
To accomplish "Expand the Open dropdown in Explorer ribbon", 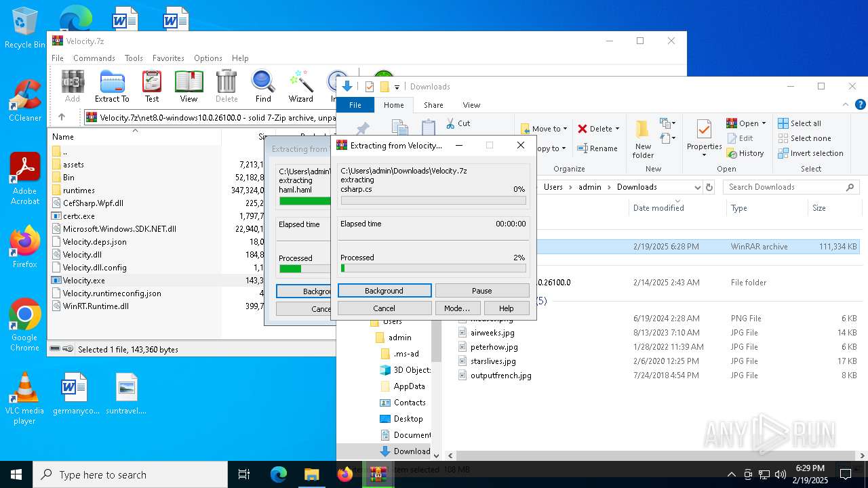I will pyautogui.click(x=764, y=123).
